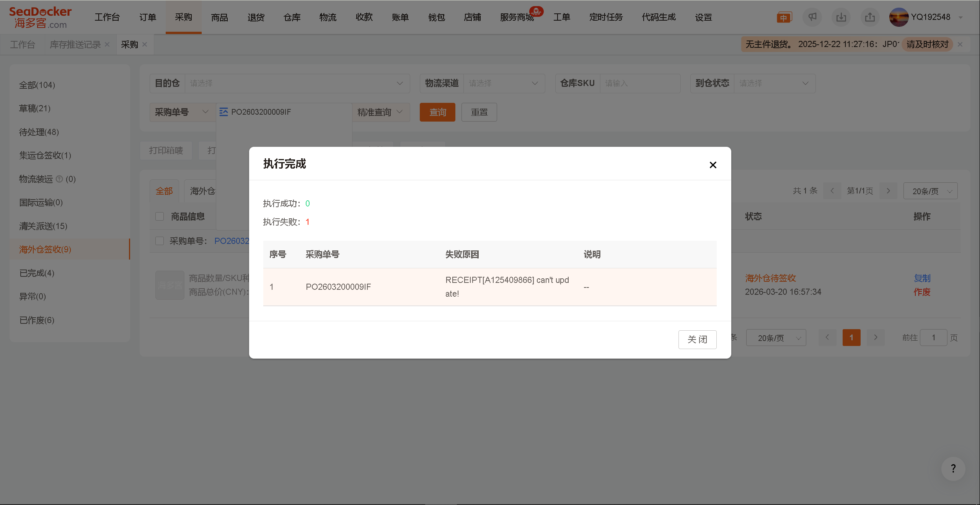Screen dimensions: 980x505
Task: Check the header checkbox in product list
Action: coord(160,216)
